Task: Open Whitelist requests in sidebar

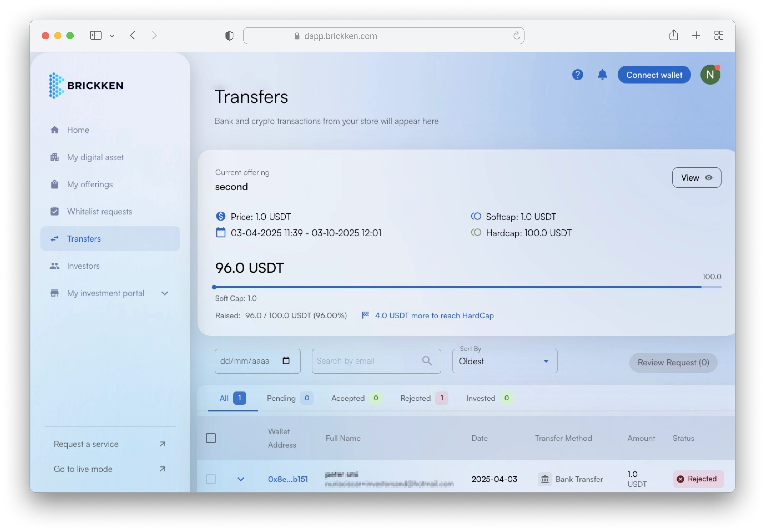Action: 110,211
